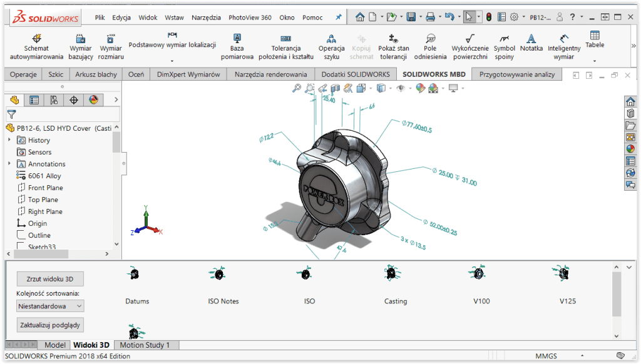641x364 pixels.
Task: Open the PhotoView 360 menu
Action: 250,18
